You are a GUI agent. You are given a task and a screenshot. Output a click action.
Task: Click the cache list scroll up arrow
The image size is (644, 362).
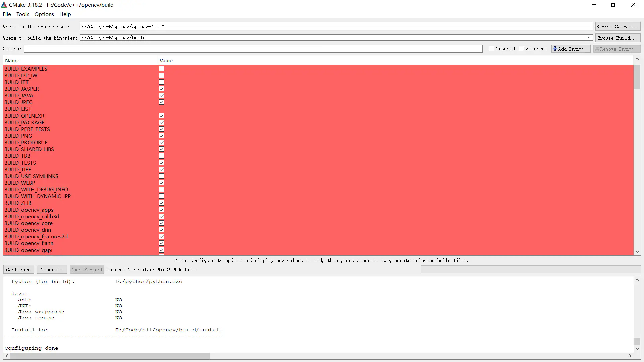point(637,59)
